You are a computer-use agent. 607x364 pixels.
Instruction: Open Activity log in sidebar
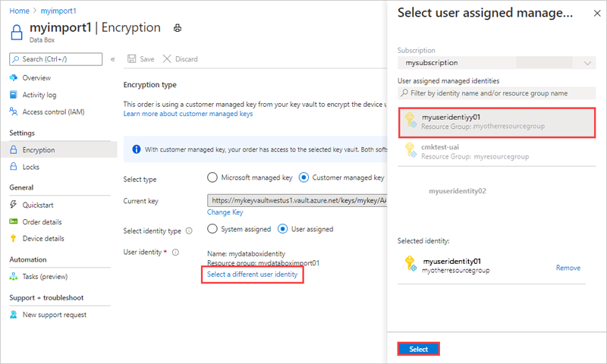click(39, 95)
